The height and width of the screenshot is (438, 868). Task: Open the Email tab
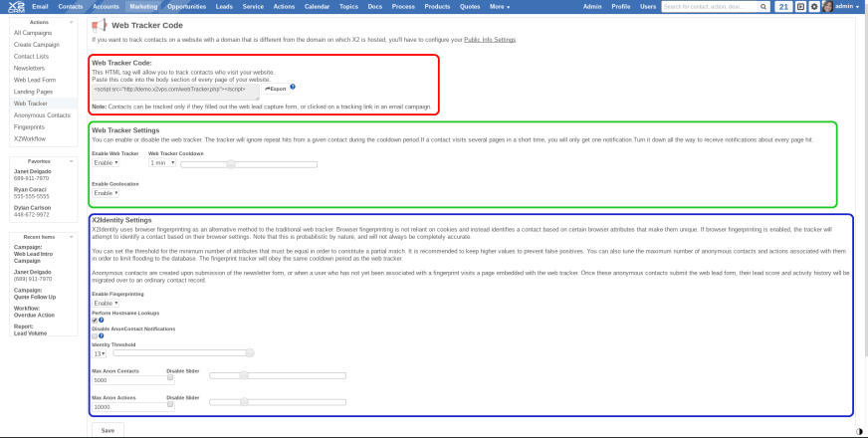(x=40, y=7)
